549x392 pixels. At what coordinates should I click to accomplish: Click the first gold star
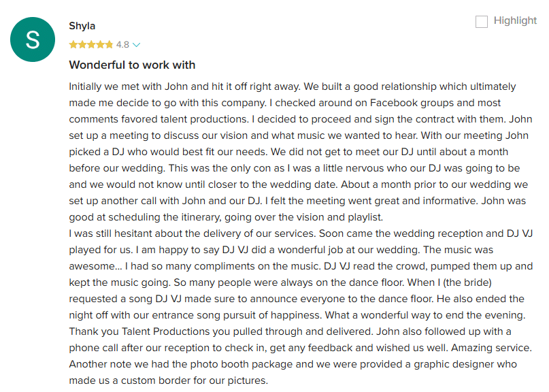coord(73,44)
